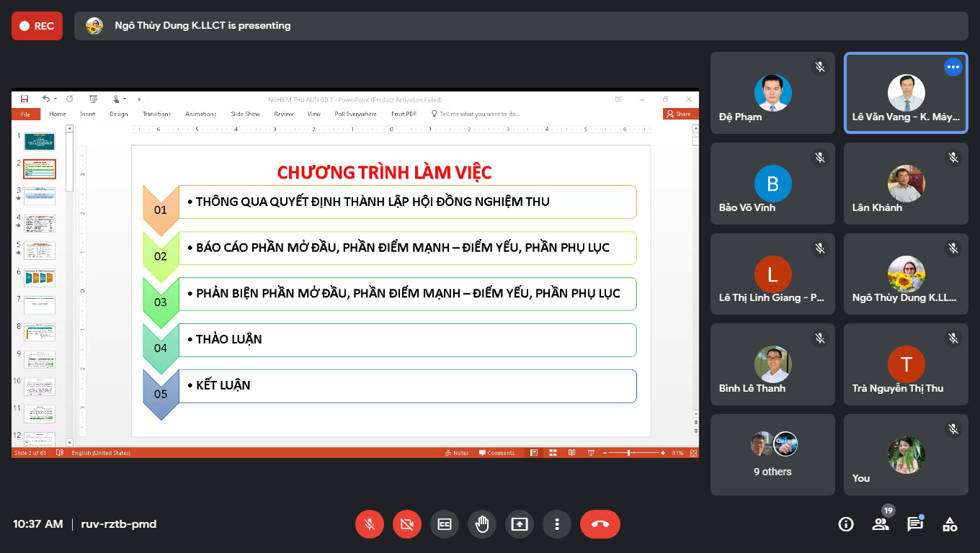Open the three-dot more options in the call bar
This screenshot has height=553, width=980.
click(557, 524)
